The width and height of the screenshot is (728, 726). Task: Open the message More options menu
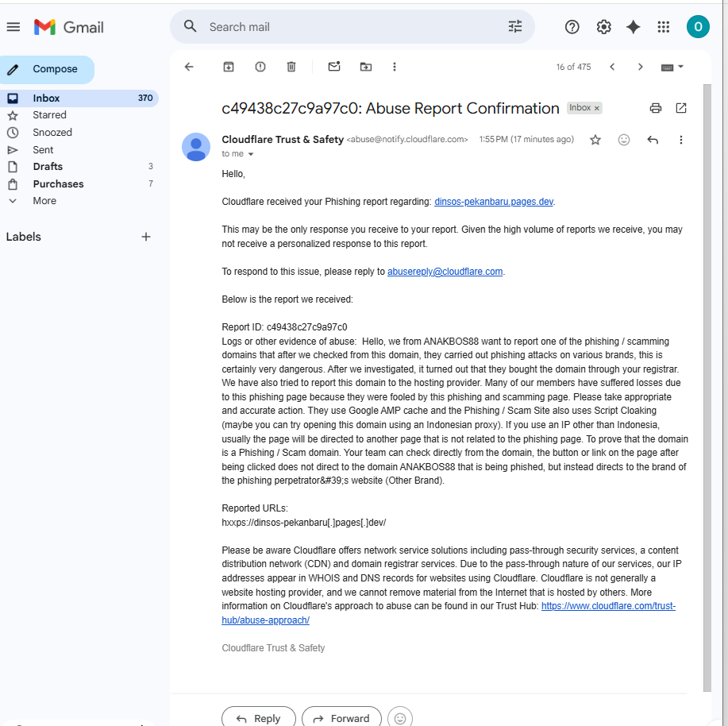point(681,140)
